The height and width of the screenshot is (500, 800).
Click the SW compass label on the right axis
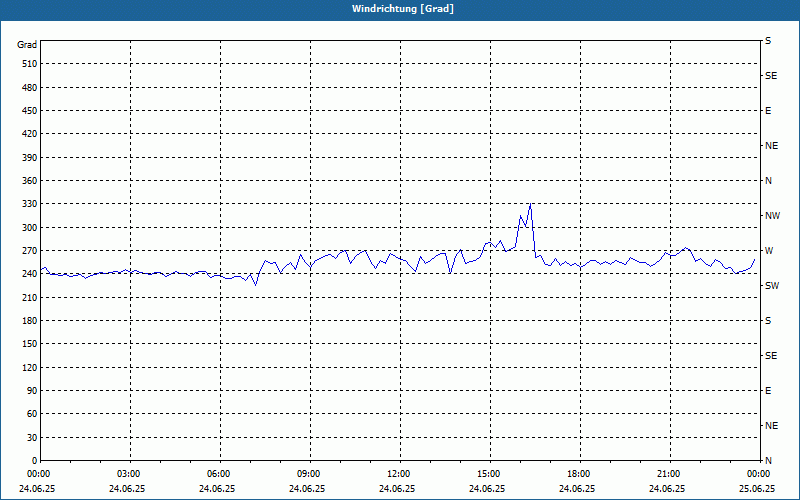pyautogui.click(x=772, y=286)
